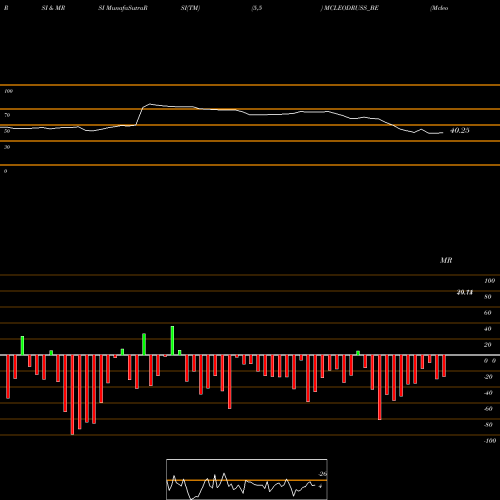Click the RSI value label 40.25

coord(460,131)
